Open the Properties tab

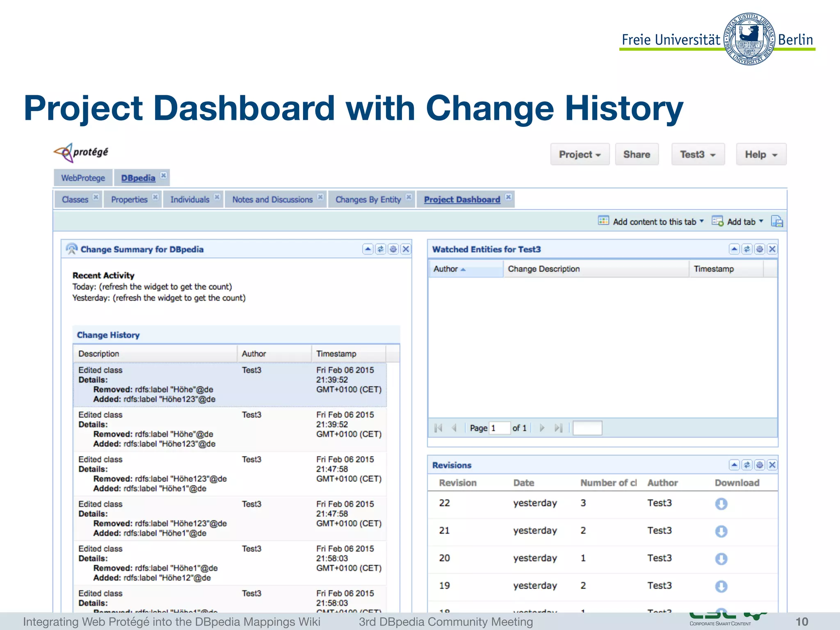point(129,200)
